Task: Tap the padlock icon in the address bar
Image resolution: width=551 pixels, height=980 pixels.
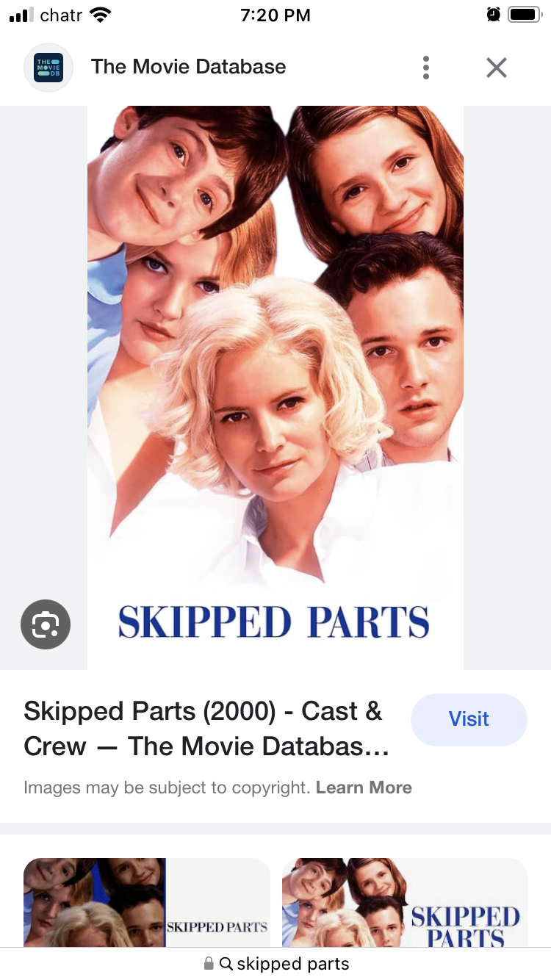Action: click(x=209, y=963)
